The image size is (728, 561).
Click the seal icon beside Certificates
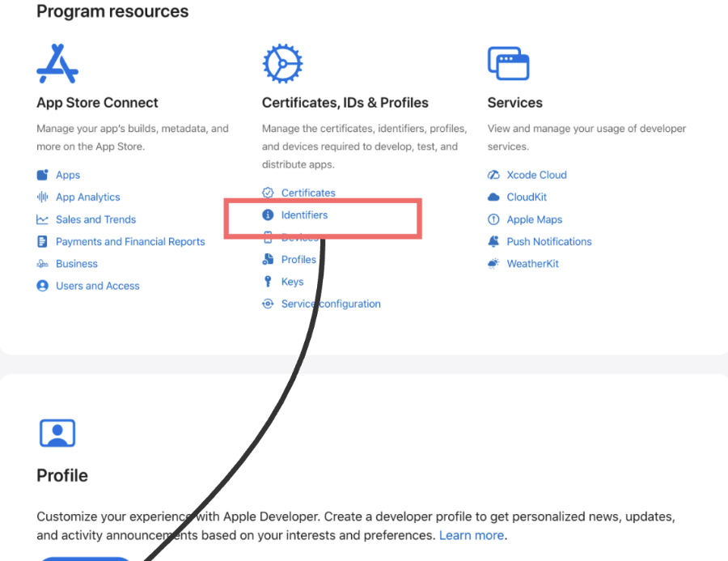pyautogui.click(x=268, y=193)
